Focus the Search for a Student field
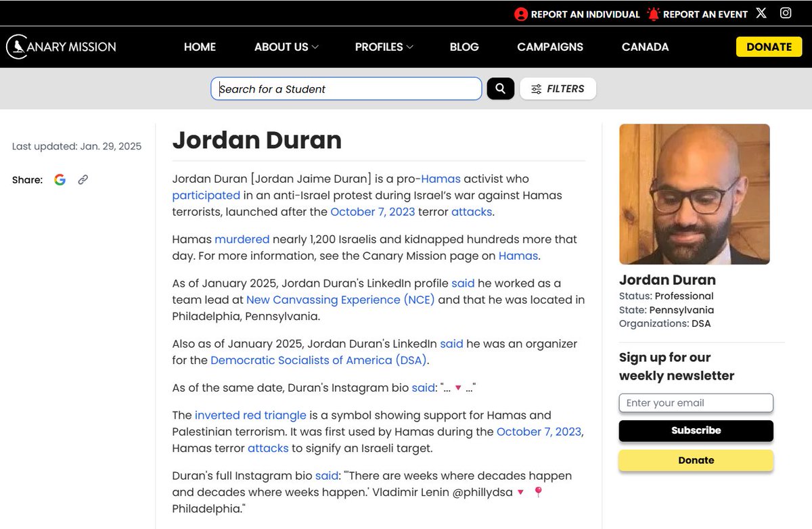Screen dimensions: 812x529 346,89
